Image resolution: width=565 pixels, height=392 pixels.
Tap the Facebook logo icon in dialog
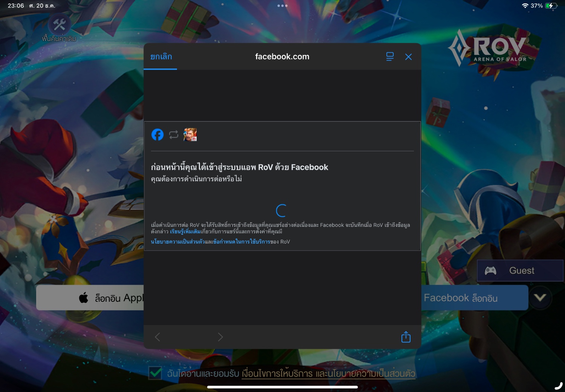pyautogui.click(x=157, y=134)
